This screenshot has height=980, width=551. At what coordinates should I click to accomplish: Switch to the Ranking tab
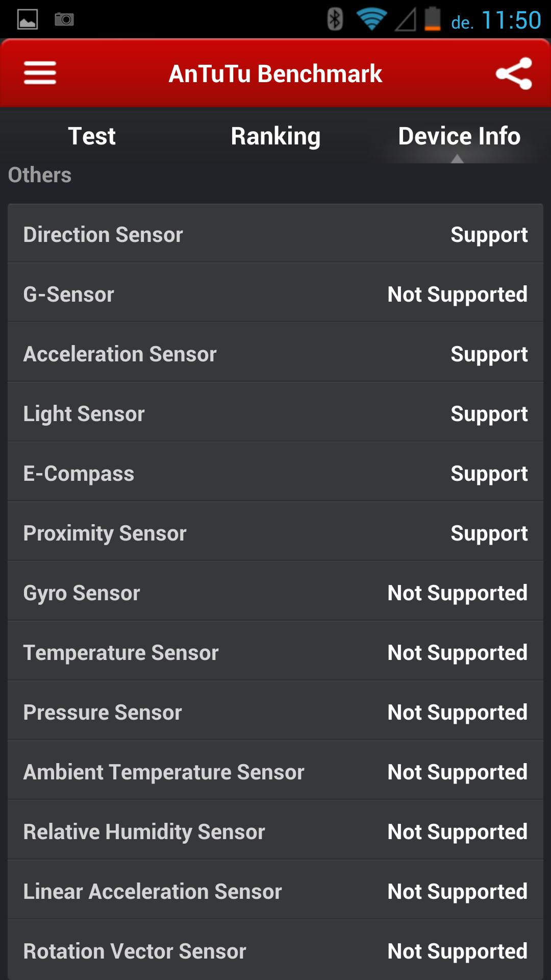275,136
